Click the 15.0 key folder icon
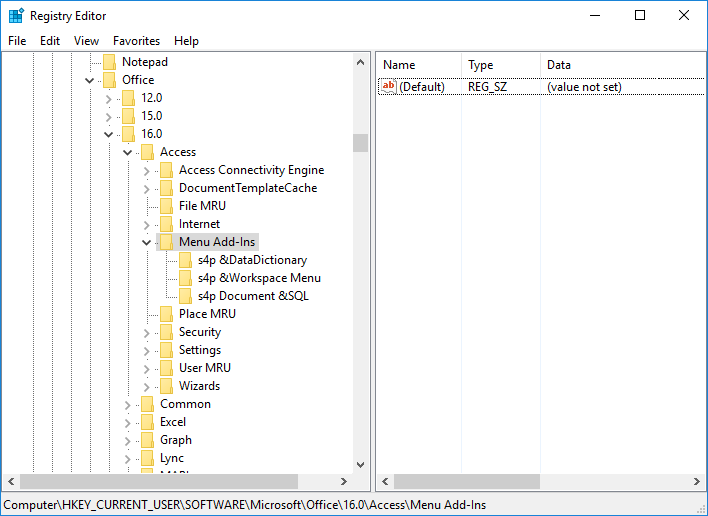 128,116
